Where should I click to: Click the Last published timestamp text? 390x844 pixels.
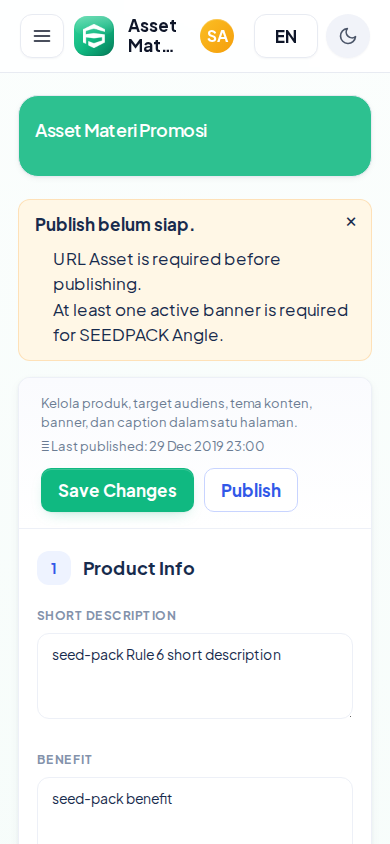[x=158, y=446]
